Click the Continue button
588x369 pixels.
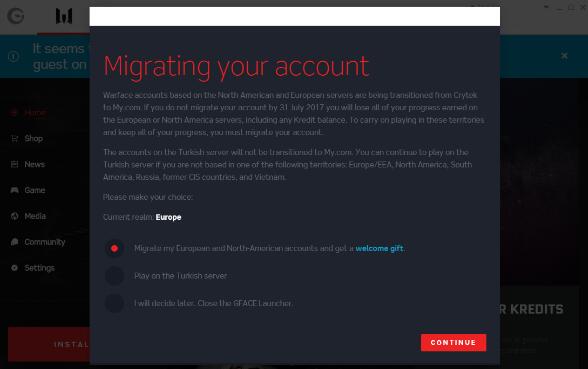click(453, 342)
